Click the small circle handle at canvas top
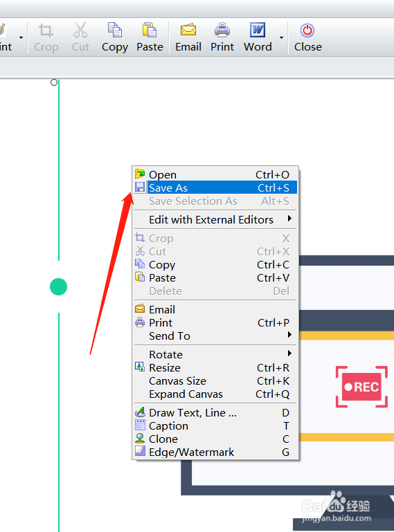Image resolution: width=394 pixels, height=532 pixels. pyautogui.click(x=54, y=82)
